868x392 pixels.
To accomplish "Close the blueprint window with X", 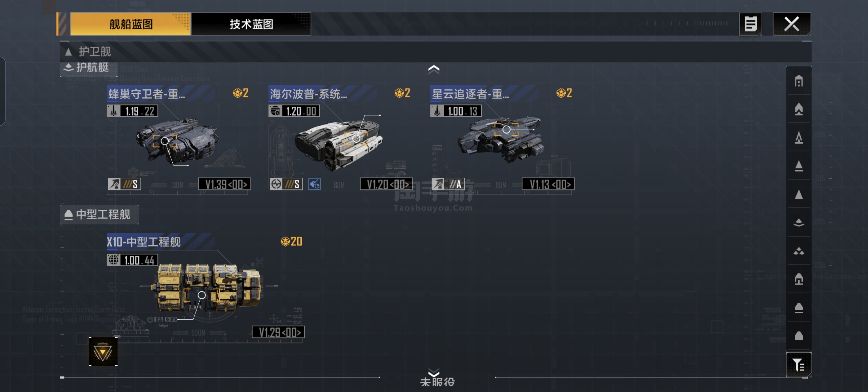I will 791,24.
